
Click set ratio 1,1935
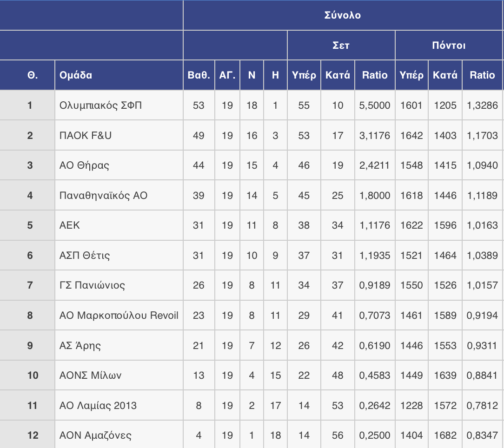point(375,256)
